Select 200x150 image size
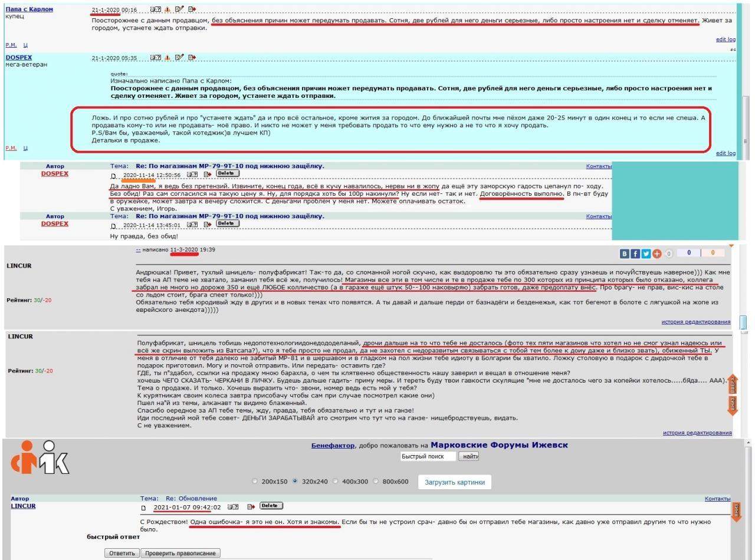Screen dimensions: 755x560 [x=255, y=481]
